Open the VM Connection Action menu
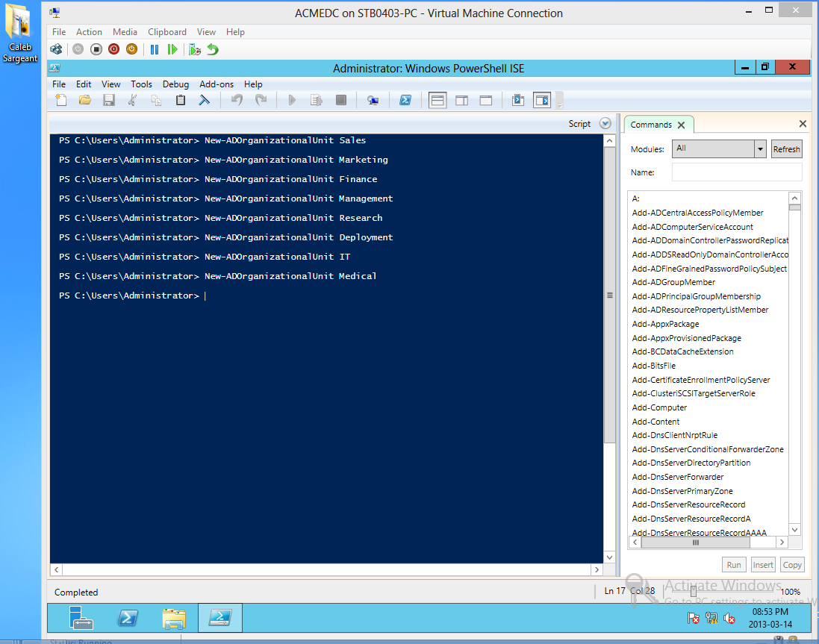The width and height of the screenshot is (819, 644). click(89, 32)
